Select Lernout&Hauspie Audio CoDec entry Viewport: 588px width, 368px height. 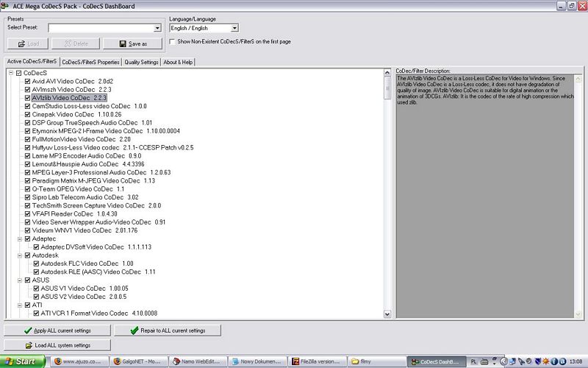[x=88, y=164]
